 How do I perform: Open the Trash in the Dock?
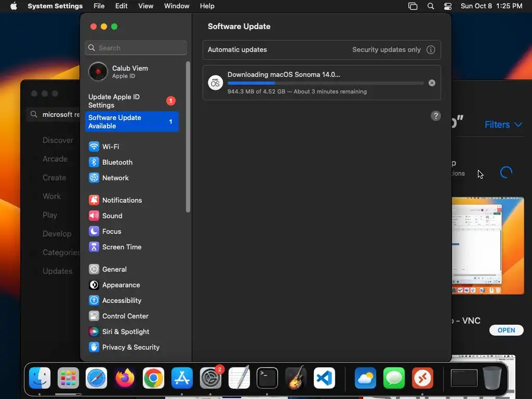pos(493,378)
